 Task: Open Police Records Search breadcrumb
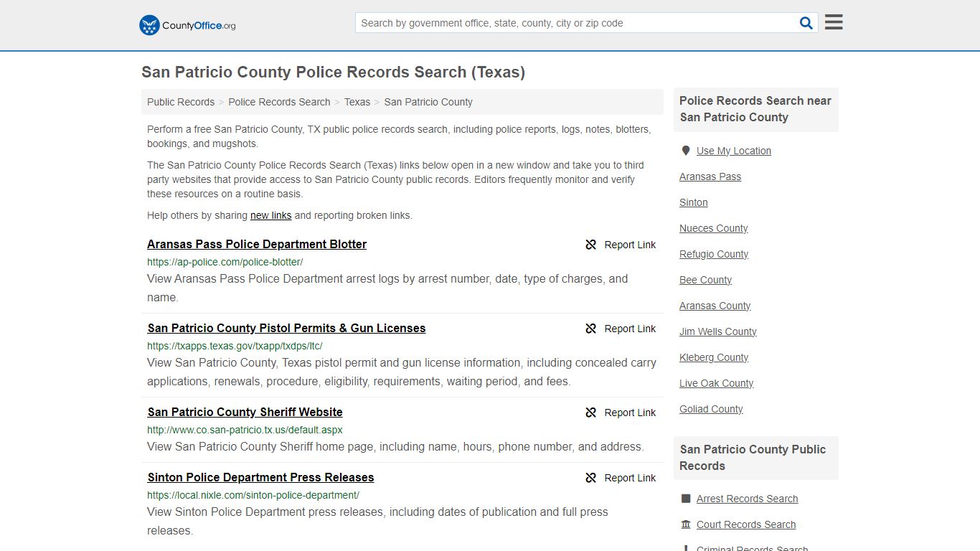coord(279,102)
